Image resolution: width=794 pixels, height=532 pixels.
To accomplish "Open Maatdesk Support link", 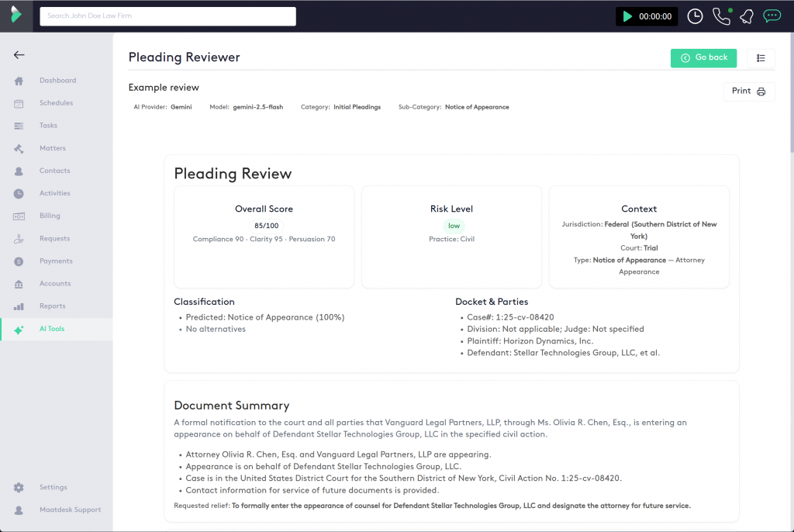I will pos(70,510).
